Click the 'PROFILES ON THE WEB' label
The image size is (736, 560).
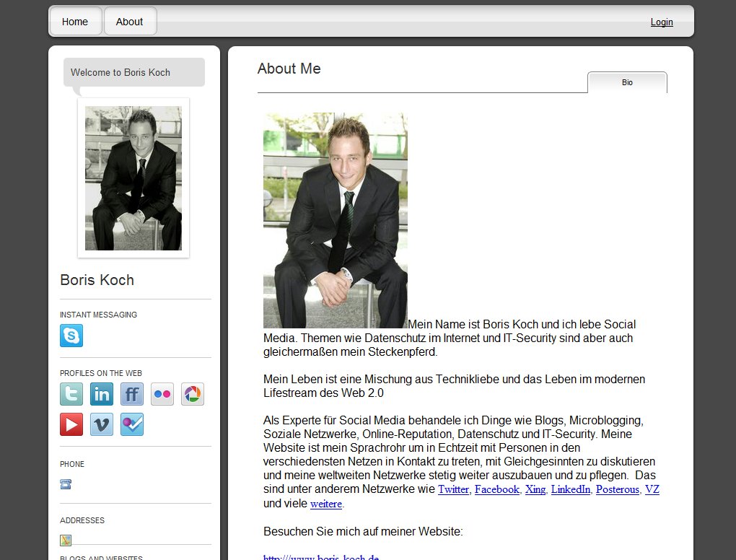[x=101, y=373]
